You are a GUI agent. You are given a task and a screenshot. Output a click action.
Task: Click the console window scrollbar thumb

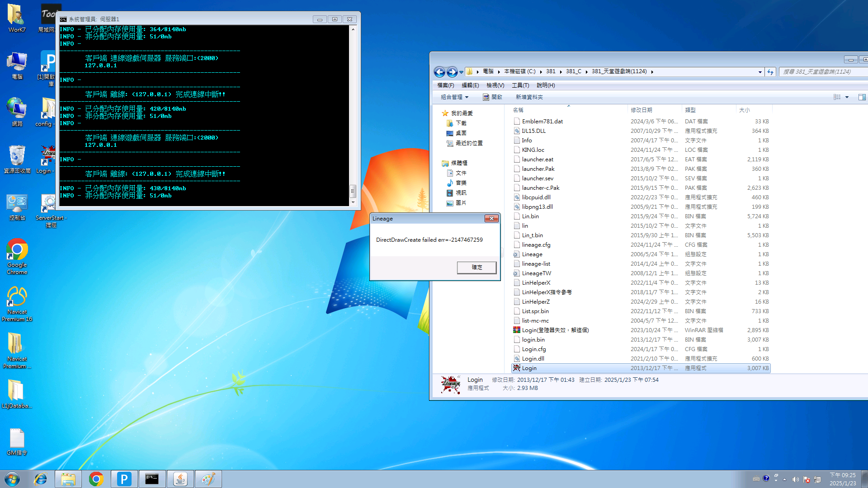tap(353, 191)
